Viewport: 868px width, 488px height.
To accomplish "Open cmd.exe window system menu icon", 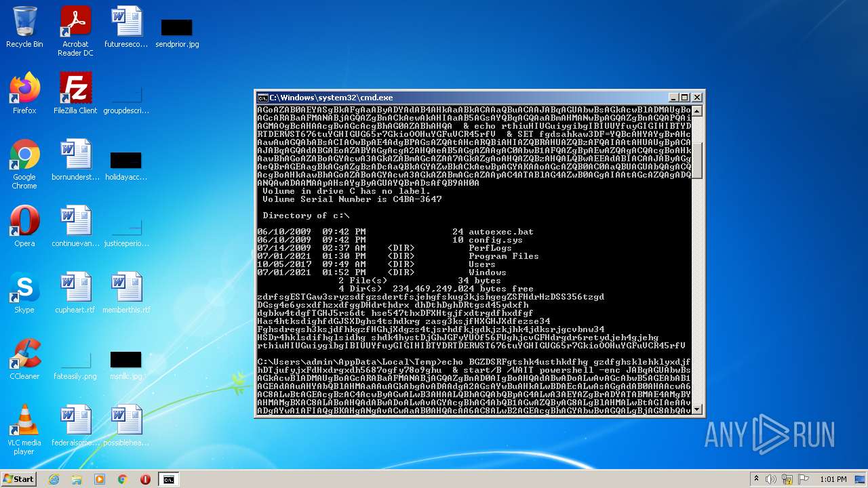I will tap(262, 98).
